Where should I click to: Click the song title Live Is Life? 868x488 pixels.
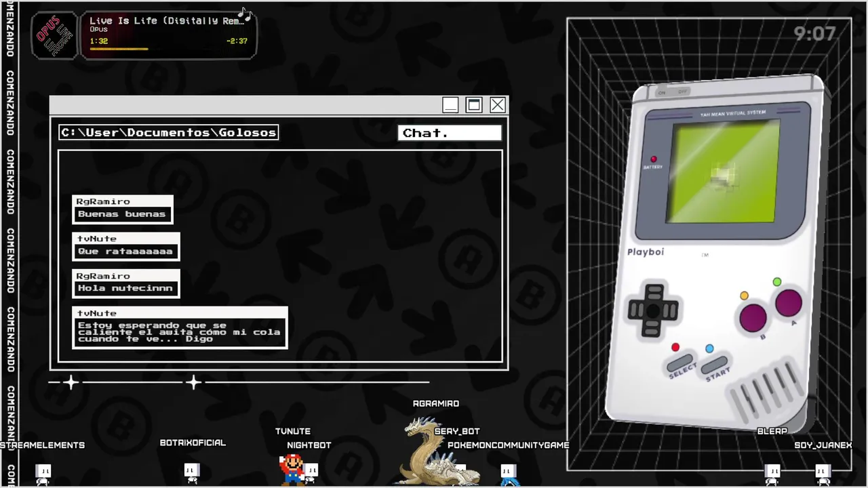[x=165, y=20]
